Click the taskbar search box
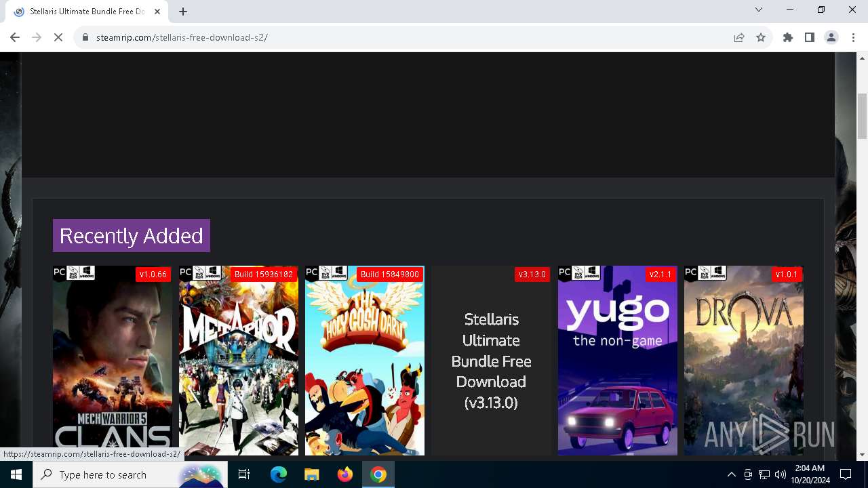 tap(130, 474)
